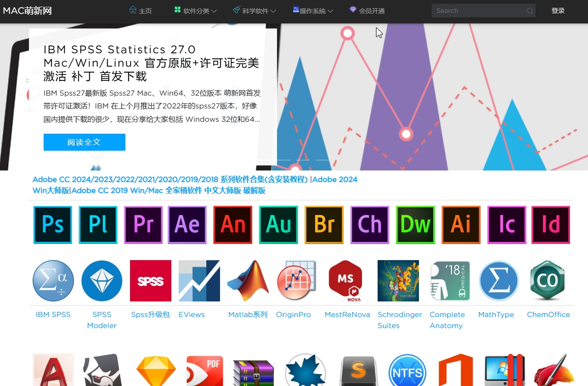The image size is (588, 386).
Task: Open the Adobe CC 2024 series link
Action: pyautogui.click(x=170, y=179)
